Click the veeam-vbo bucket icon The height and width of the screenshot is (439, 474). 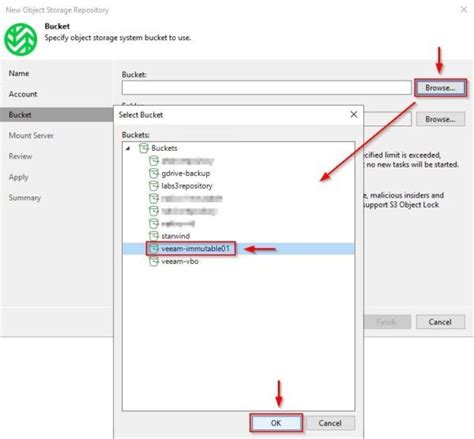[x=154, y=261]
